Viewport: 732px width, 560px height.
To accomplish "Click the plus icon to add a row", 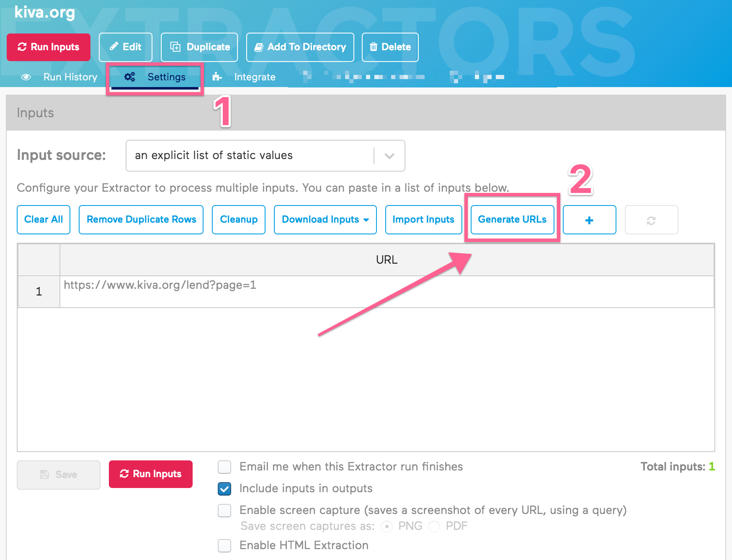I will pyautogui.click(x=589, y=220).
